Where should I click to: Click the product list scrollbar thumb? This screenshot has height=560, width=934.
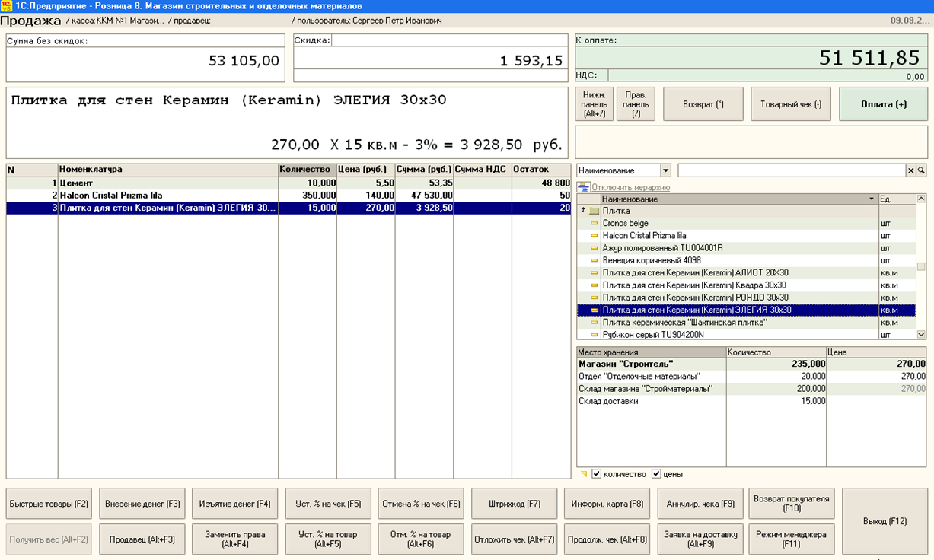pyautogui.click(x=921, y=266)
